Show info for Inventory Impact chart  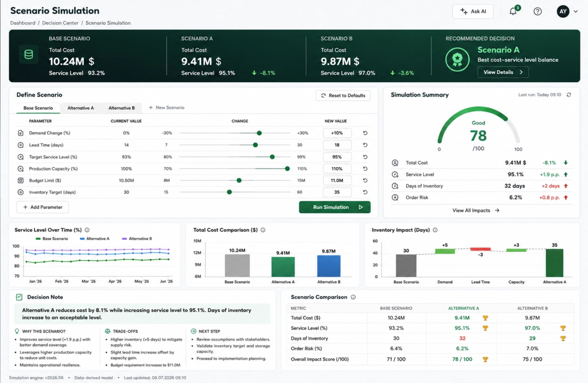click(x=435, y=230)
